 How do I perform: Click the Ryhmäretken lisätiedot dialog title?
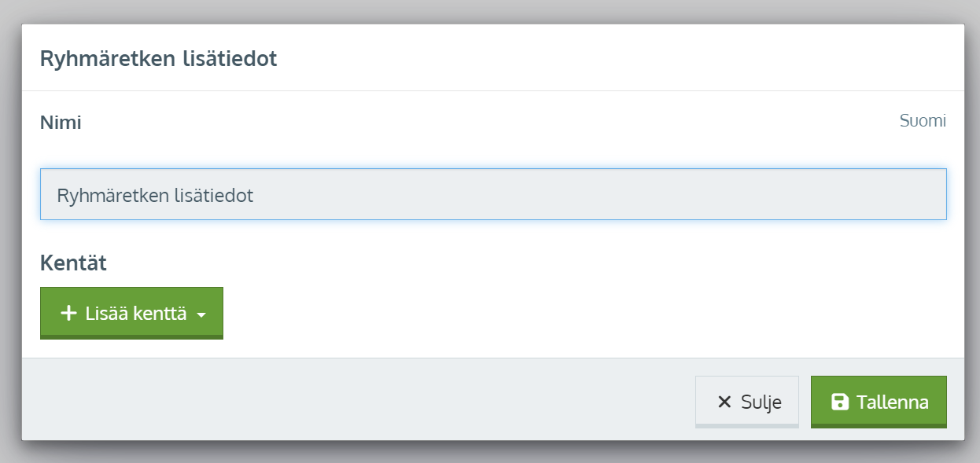158,59
